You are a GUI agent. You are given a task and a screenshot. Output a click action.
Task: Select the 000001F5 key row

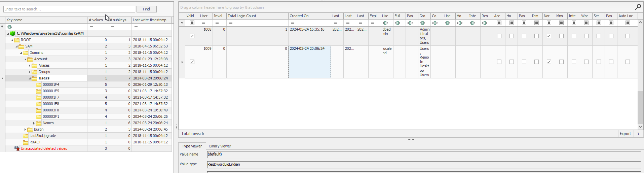(88, 91)
